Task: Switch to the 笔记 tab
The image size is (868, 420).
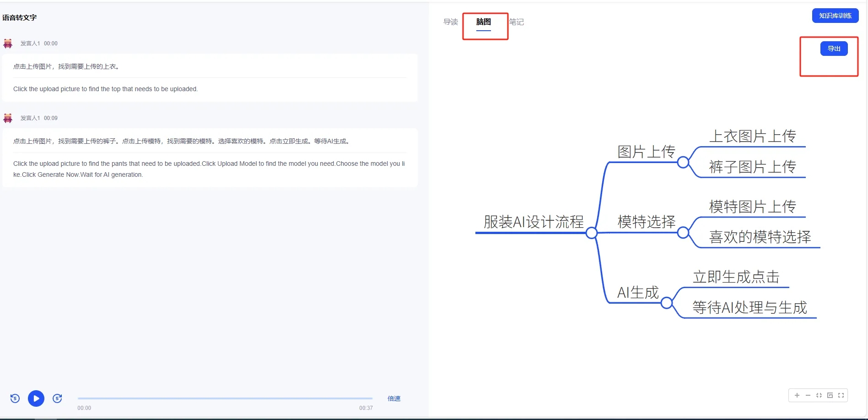Action: click(x=517, y=22)
